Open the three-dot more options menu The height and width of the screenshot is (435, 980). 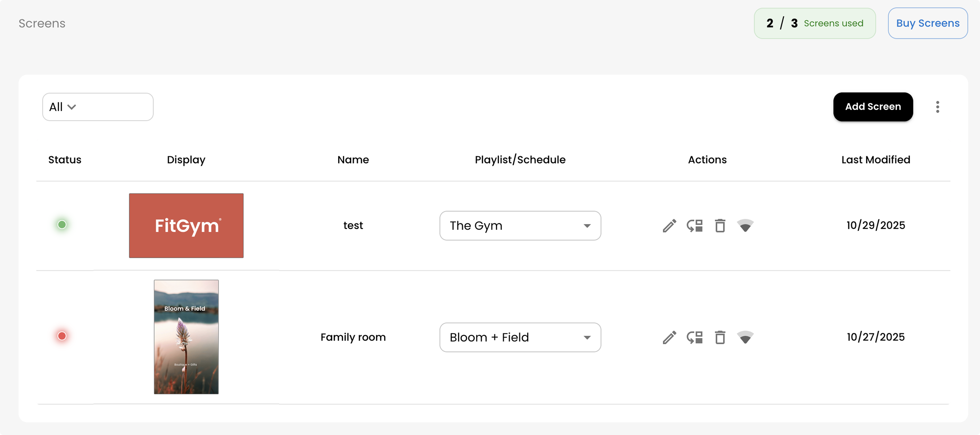[937, 107]
